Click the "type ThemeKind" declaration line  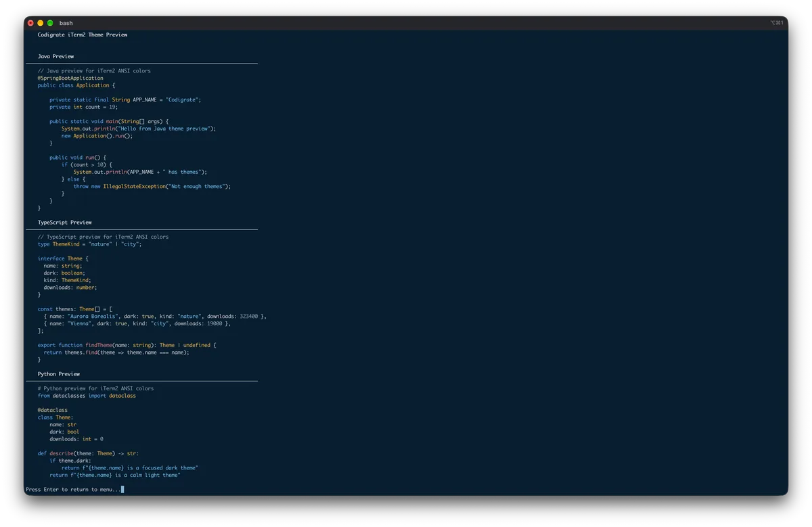(x=90, y=244)
